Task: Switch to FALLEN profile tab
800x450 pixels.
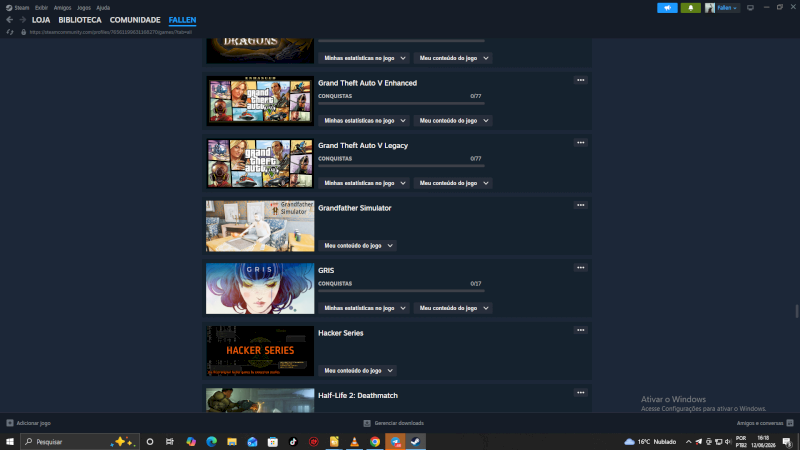Action: (x=182, y=20)
